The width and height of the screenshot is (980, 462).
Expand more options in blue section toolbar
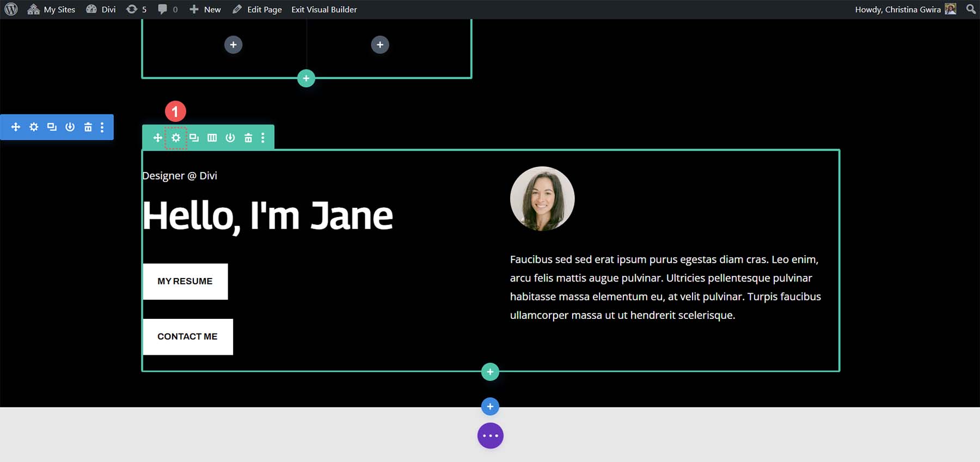[102, 127]
